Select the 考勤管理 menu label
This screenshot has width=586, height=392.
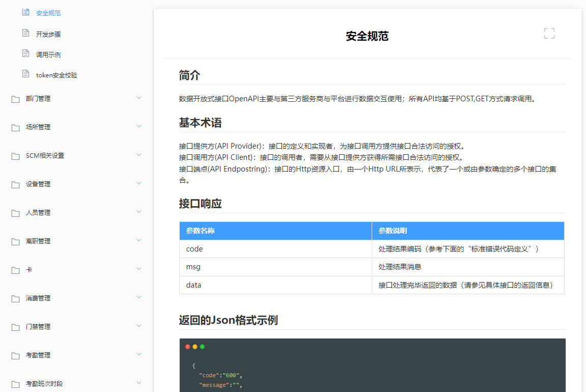pos(38,355)
